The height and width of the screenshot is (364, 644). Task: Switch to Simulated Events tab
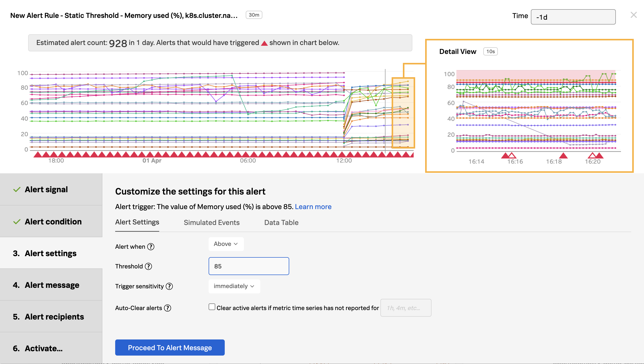[x=212, y=223]
